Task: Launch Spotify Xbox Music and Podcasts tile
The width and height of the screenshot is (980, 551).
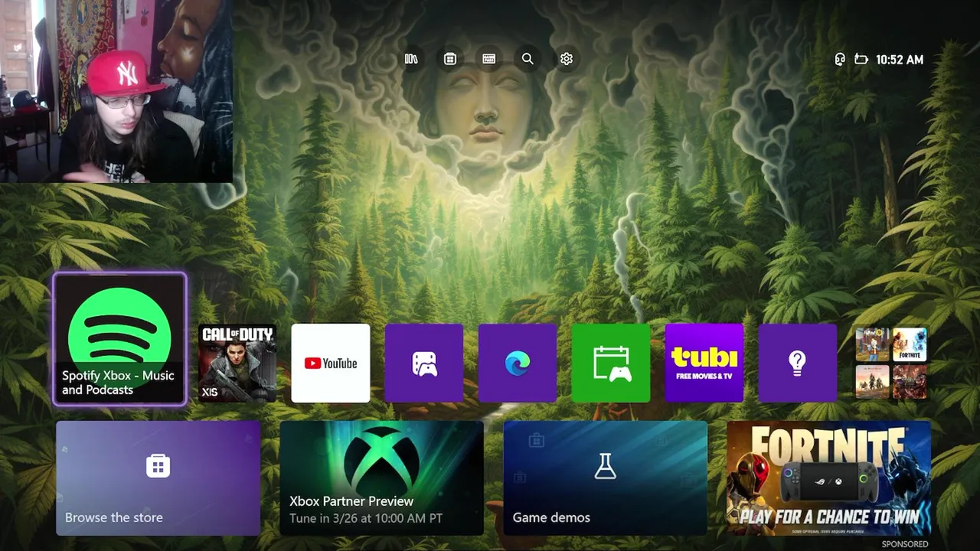Action: 119,339
